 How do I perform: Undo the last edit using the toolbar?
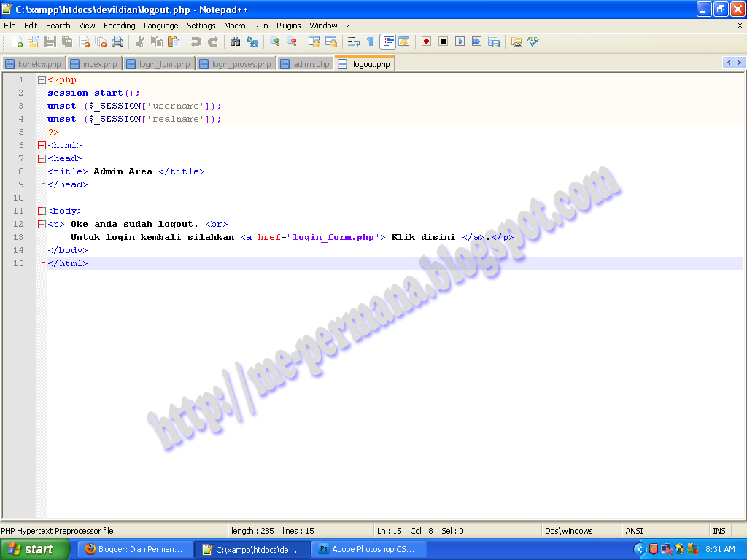(x=196, y=42)
